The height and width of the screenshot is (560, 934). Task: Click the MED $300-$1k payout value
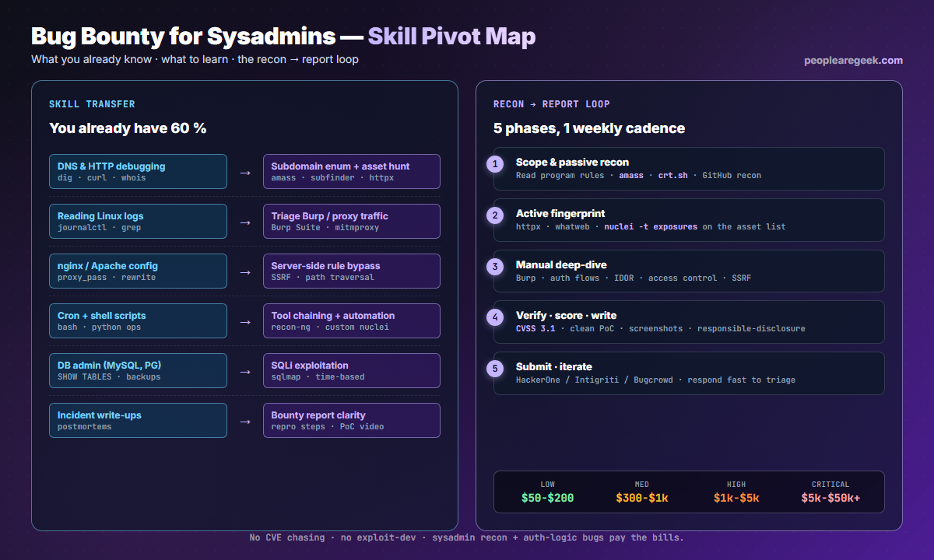[642, 498]
